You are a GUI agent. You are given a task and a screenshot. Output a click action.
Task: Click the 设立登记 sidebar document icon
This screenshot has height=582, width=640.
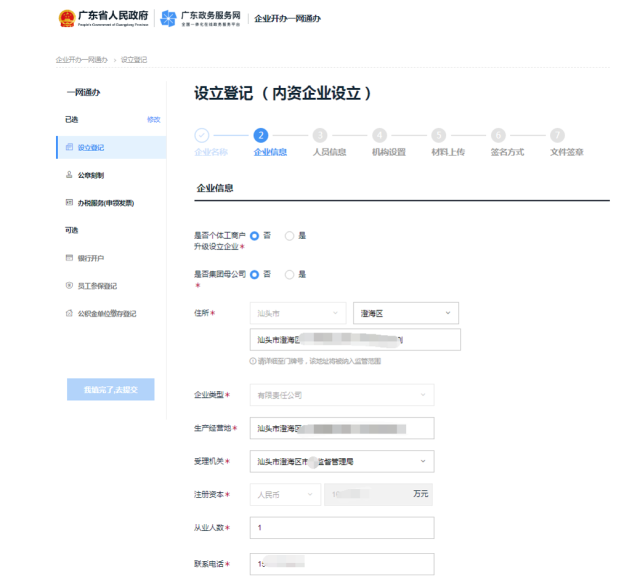pyautogui.click(x=69, y=147)
